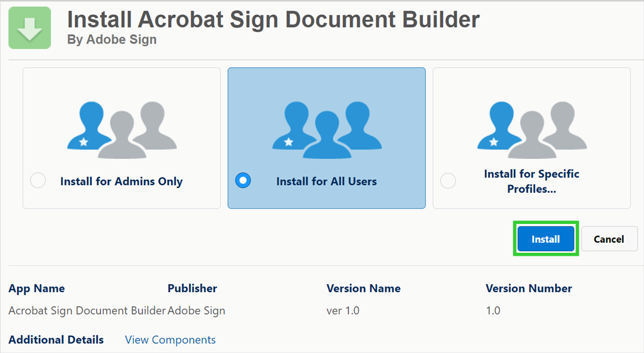Click the Admins Only people illustration
This screenshot has width=644, height=353.
point(121,130)
